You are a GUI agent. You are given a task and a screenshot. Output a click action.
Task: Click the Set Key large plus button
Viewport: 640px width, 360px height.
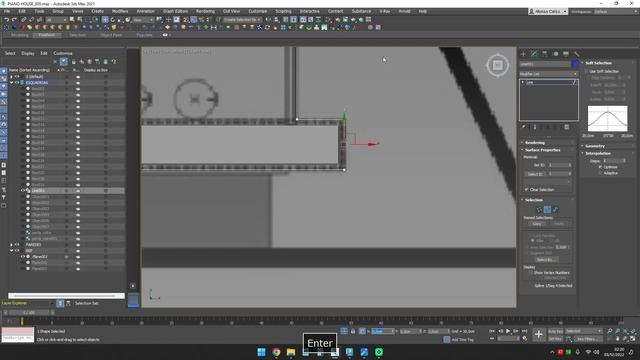click(x=538, y=334)
